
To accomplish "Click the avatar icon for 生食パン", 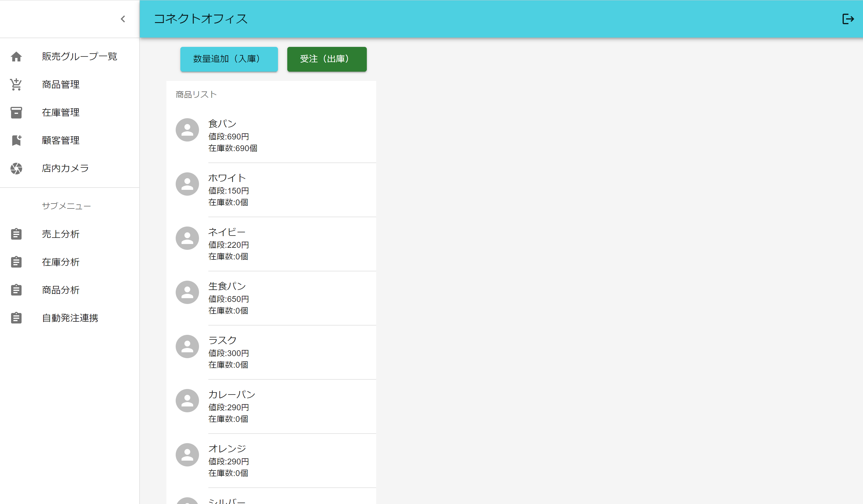I will (x=187, y=293).
